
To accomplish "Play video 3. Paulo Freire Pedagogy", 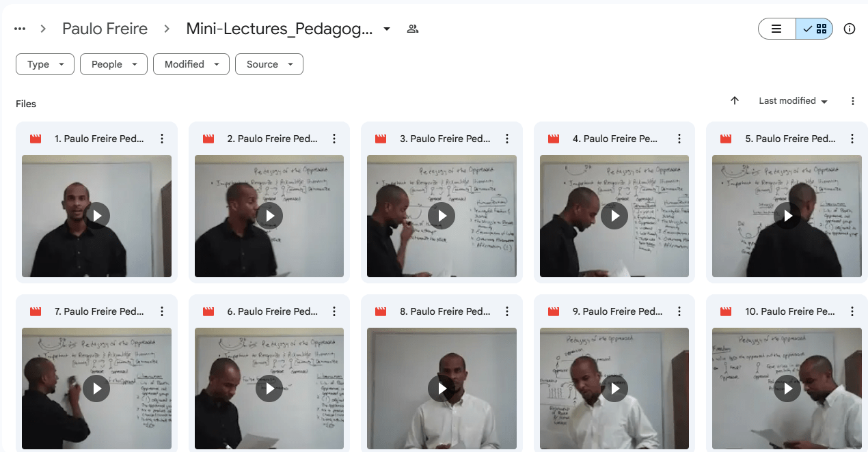I will (x=442, y=216).
